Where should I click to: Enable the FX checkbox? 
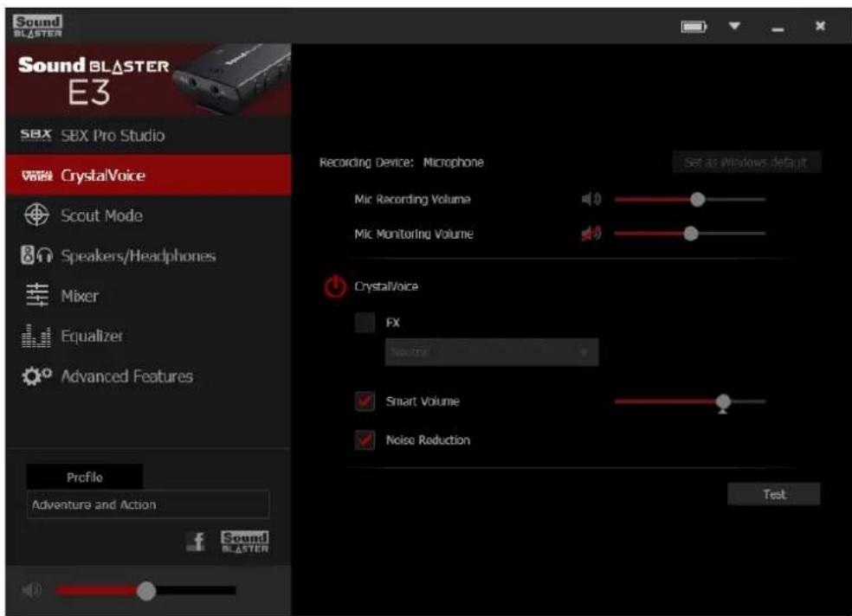tap(365, 323)
